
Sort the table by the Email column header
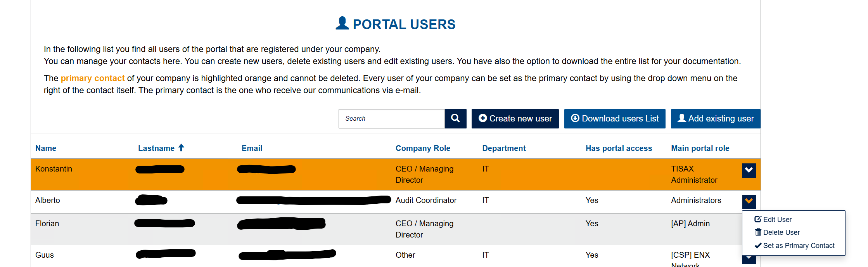251,147
